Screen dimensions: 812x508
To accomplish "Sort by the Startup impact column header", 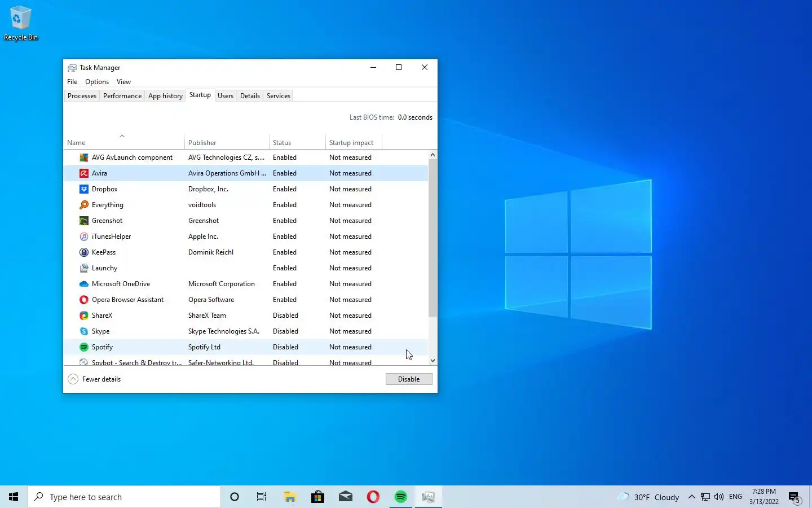I will (354, 142).
